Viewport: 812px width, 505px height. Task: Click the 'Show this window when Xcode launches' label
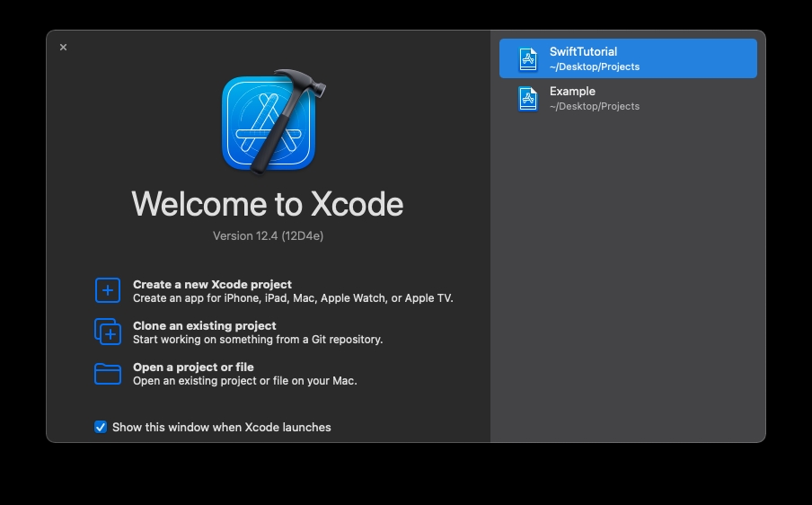pos(221,428)
